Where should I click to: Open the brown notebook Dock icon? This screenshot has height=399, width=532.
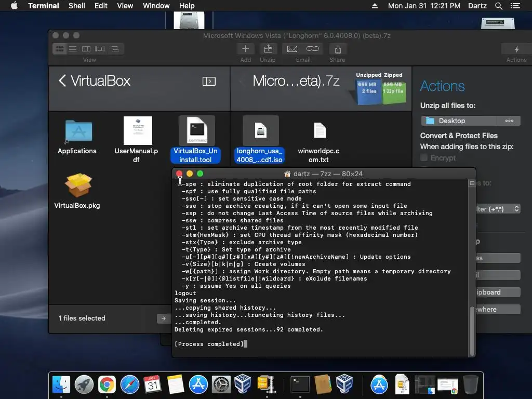[x=323, y=384]
